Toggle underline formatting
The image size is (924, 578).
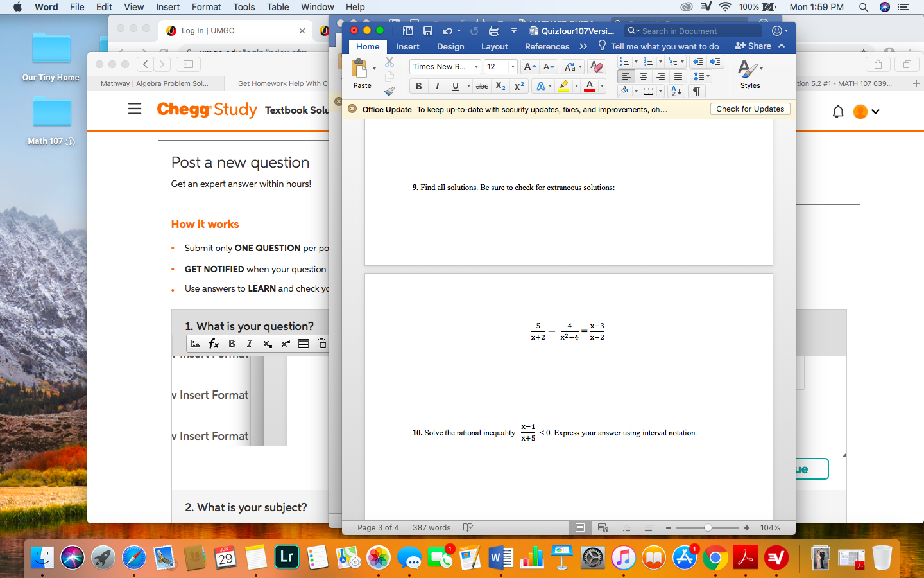(454, 86)
